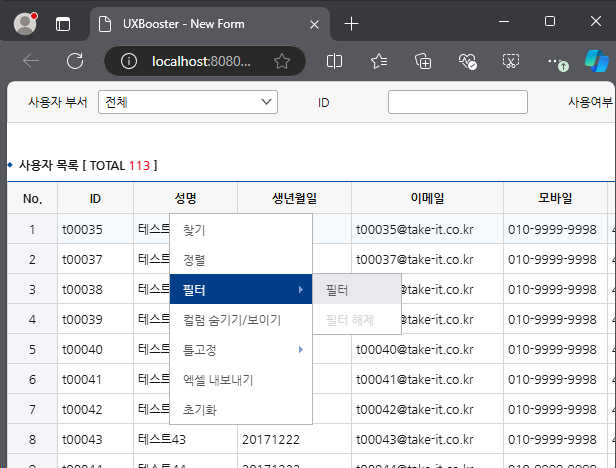Image resolution: width=616 pixels, height=468 pixels.
Task: View site information icon
Action: point(129,61)
